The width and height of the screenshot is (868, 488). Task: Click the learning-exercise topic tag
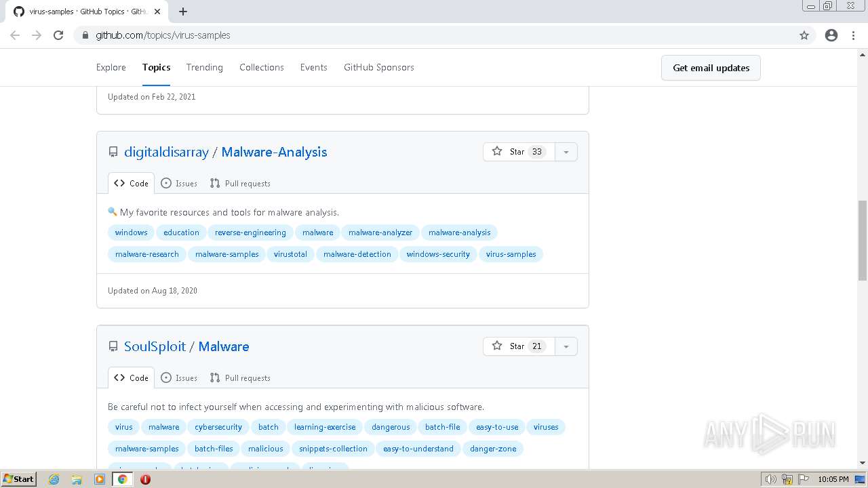coord(325,427)
